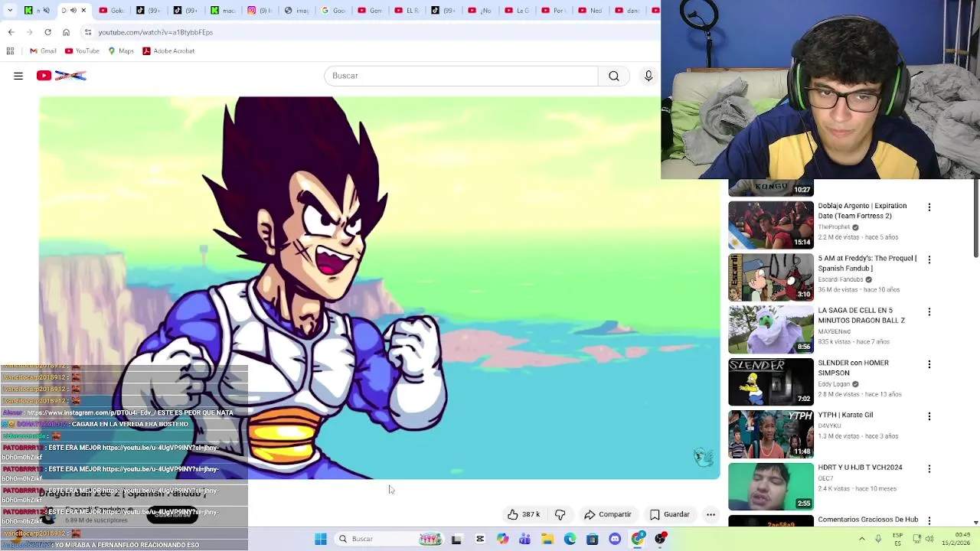Open options menu for Doblaje Argento video
This screenshot has width=980, height=551.
pyautogui.click(x=929, y=207)
